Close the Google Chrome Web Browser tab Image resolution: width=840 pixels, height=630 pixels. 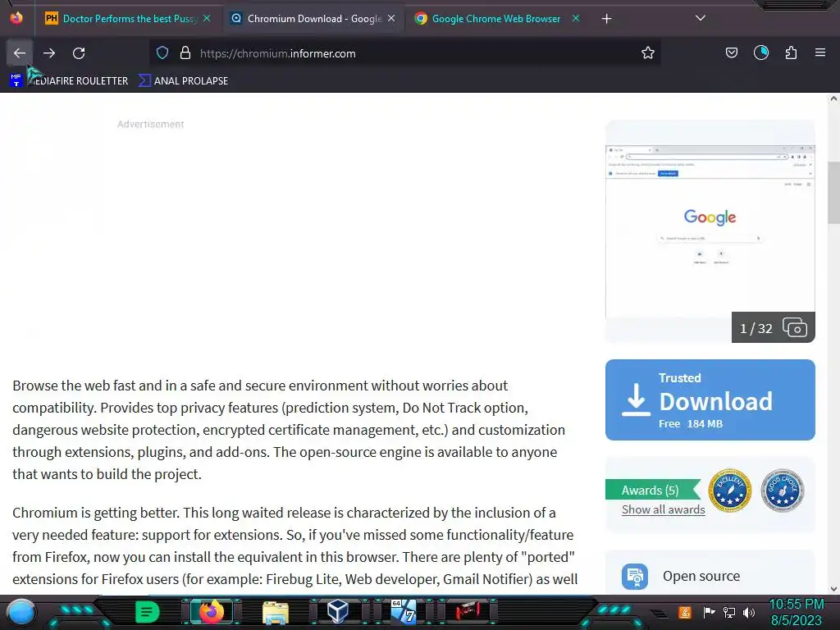(x=576, y=19)
